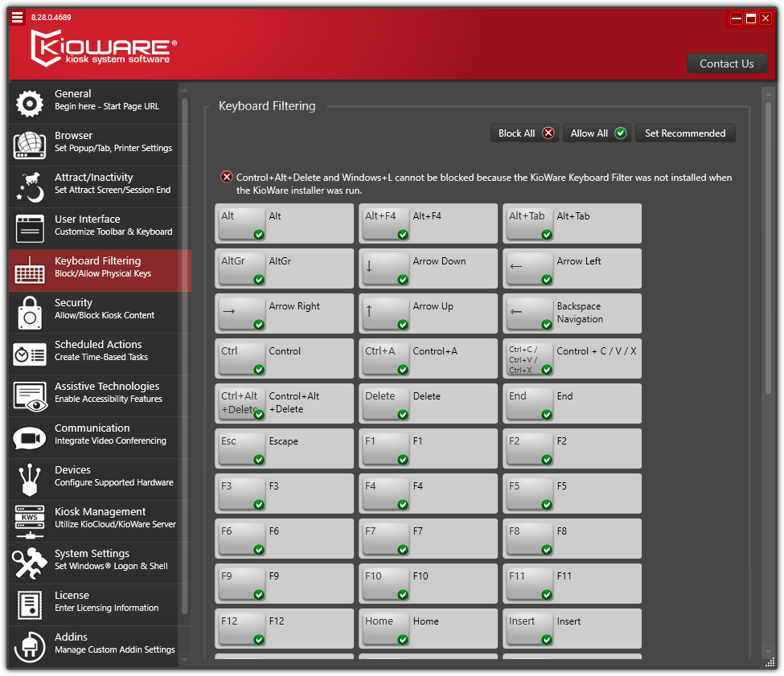Click the Addins plug icon
The width and height of the screenshot is (784, 676).
click(x=30, y=647)
